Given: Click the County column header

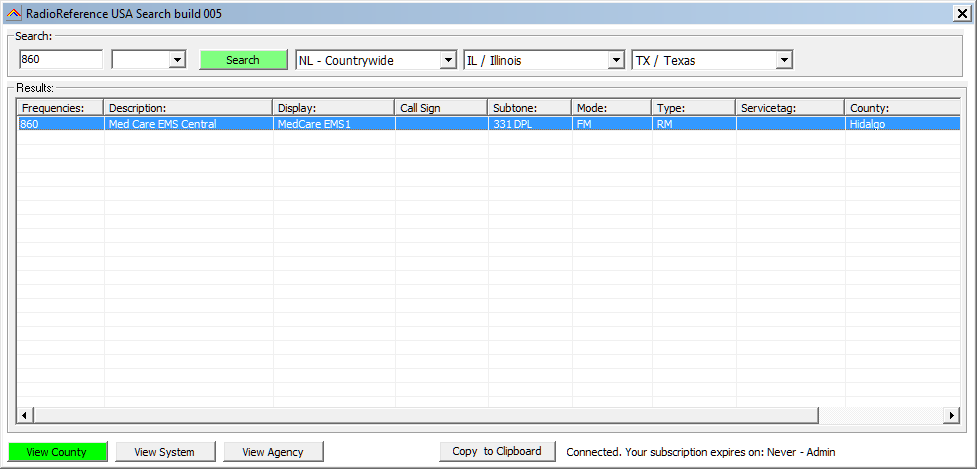Looking at the screenshot, I should click(x=902, y=108).
